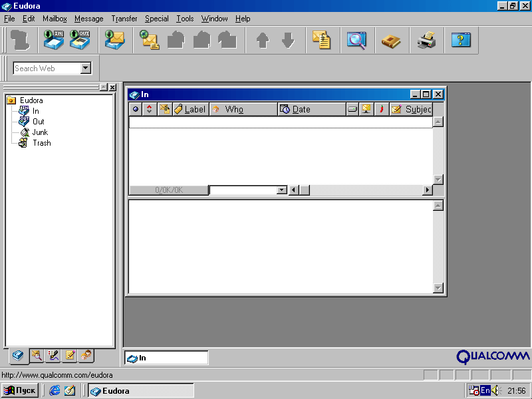
Task: Click the Show Desktop quick launch icon
Action: 70,390
